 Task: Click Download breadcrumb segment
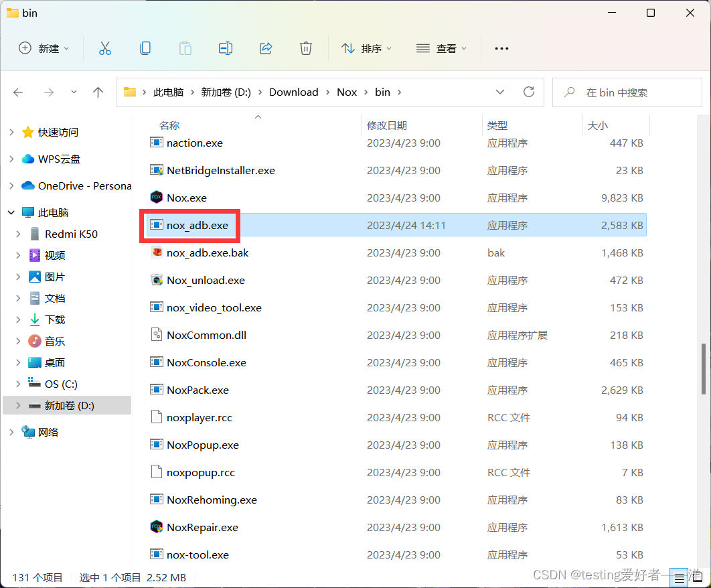coord(294,92)
